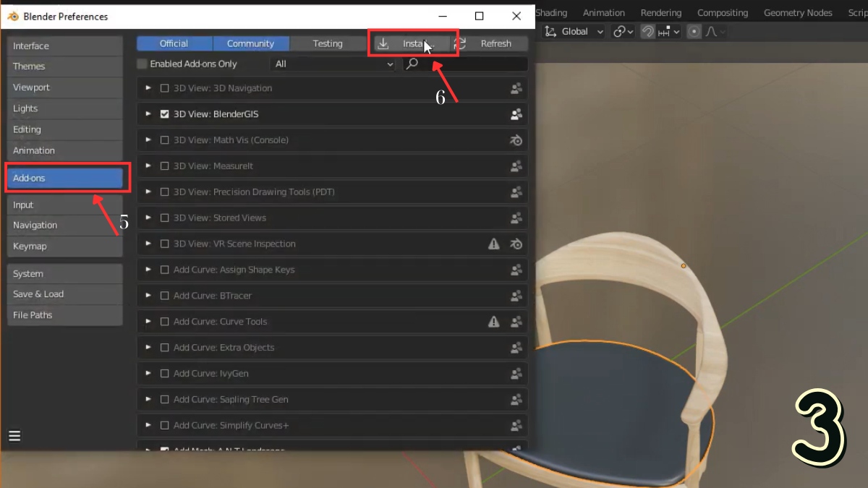Click the community icon on MeasureIt row
This screenshot has width=868, height=488.
[x=516, y=166]
